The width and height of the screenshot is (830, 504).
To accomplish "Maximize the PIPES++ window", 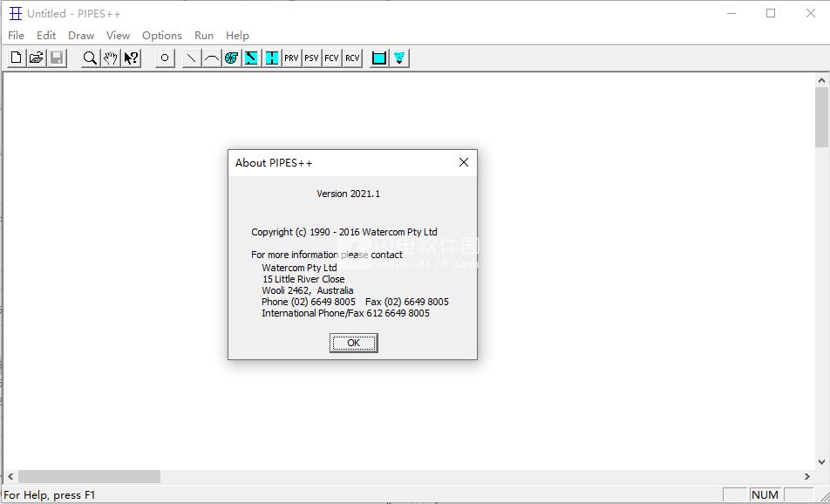I will coord(771,13).
